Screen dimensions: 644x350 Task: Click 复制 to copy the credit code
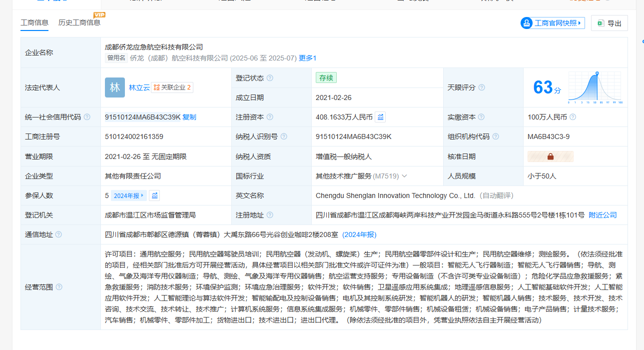coord(189,117)
